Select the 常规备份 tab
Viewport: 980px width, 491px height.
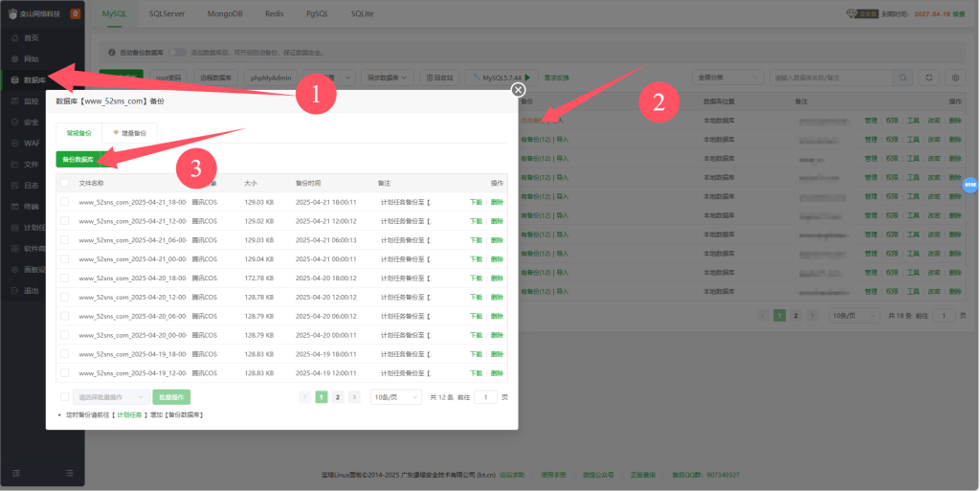79,133
